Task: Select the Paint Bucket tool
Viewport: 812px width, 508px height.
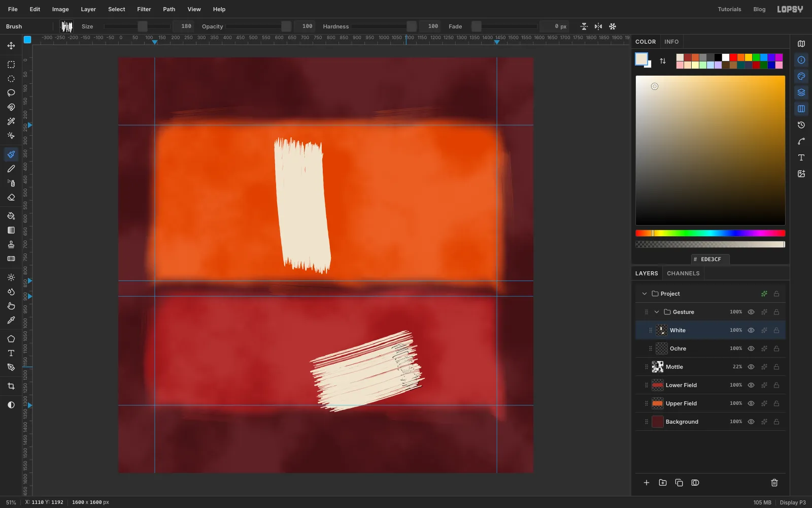Action: pos(11,216)
